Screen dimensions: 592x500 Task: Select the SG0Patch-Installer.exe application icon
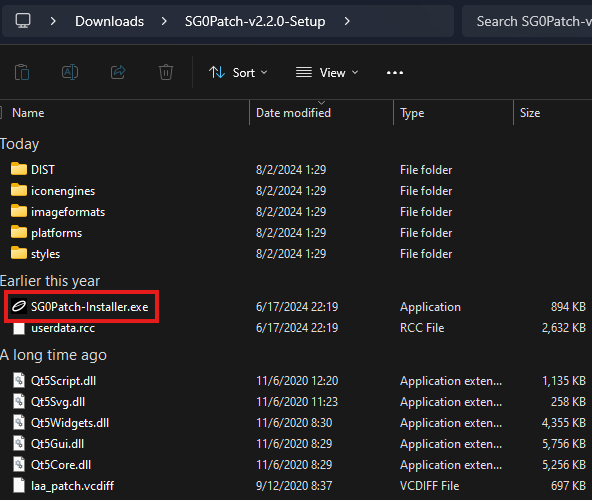[19, 306]
